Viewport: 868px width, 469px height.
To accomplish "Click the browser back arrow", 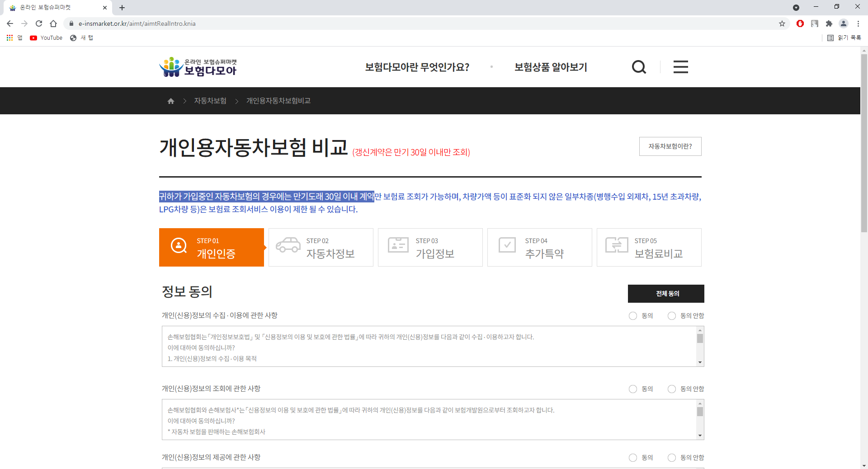I will 10,23.
